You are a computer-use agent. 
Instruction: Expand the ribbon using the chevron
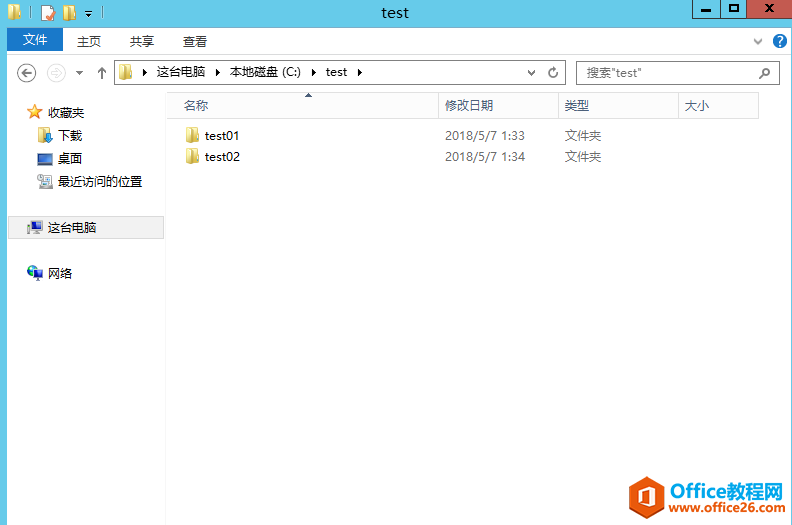[x=758, y=41]
